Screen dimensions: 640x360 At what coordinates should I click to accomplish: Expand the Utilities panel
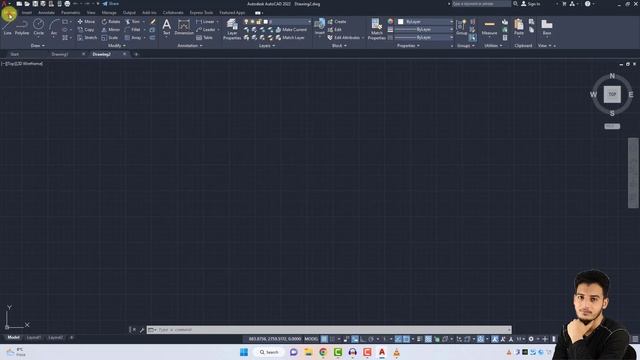tap(493, 46)
